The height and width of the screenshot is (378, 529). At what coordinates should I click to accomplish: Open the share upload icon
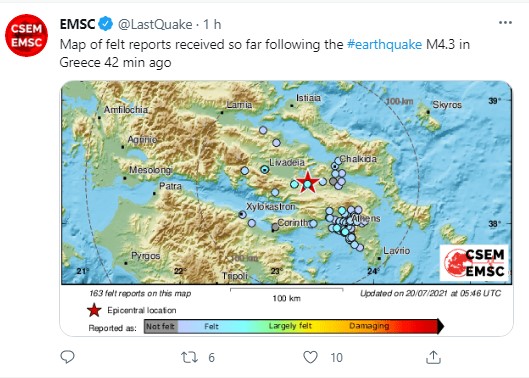pyautogui.click(x=433, y=357)
